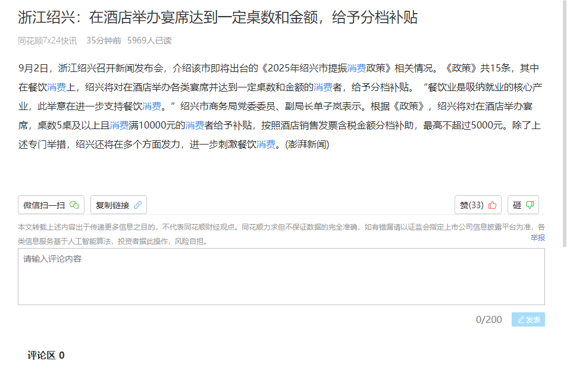Open 消费 link before 者给予补贴
Image resolution: width=570 pixels, height=392 pixels.
coord(195,126)
